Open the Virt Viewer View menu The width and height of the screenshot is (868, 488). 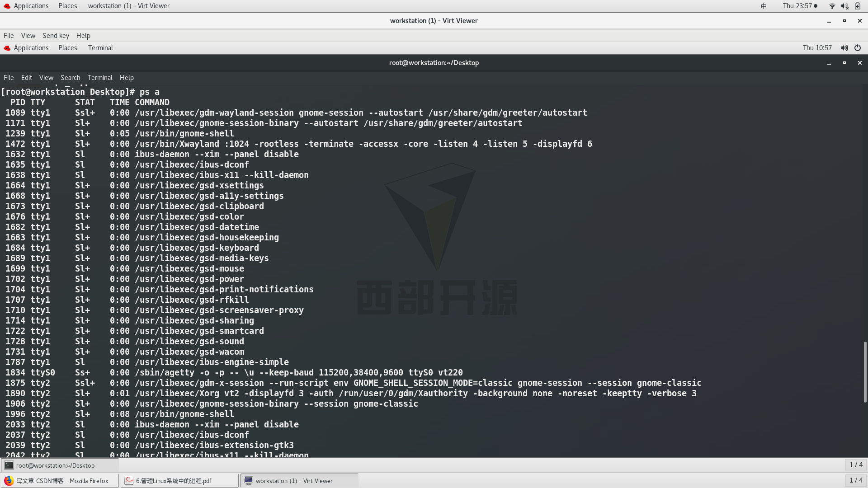[28, 36]
